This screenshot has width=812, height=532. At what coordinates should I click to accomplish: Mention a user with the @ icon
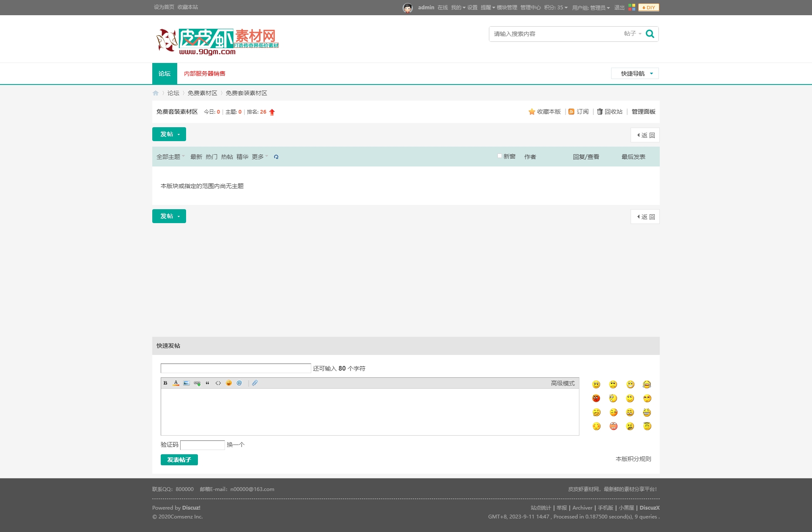point(239,383)
